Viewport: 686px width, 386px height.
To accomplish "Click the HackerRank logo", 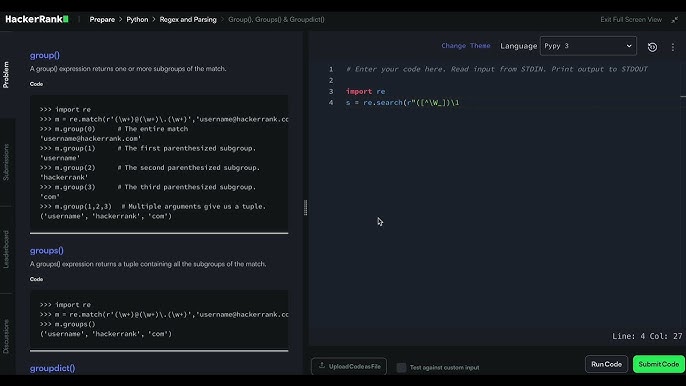I will (37, 19).
